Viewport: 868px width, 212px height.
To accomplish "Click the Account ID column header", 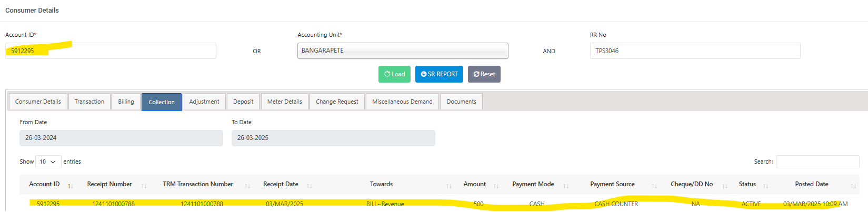I will click(44, 184).
